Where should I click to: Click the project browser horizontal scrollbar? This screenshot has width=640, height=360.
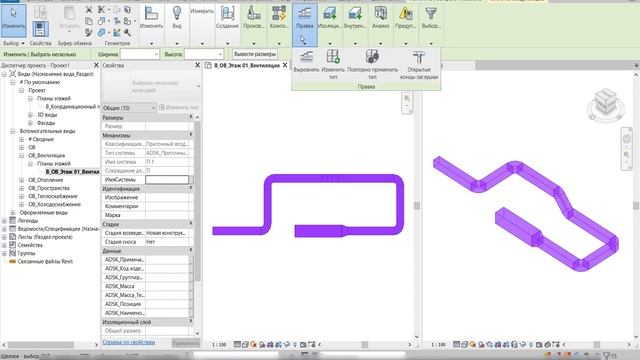pos(41,345)
